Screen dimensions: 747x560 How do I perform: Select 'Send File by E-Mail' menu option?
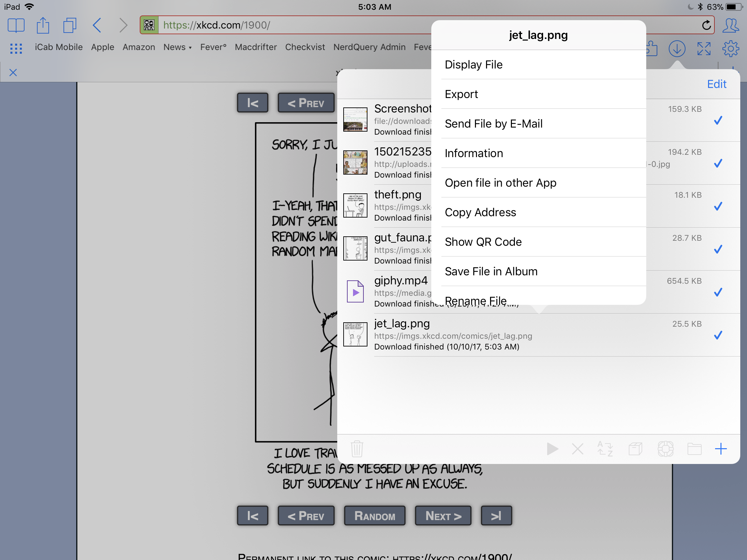coord(493,124)
